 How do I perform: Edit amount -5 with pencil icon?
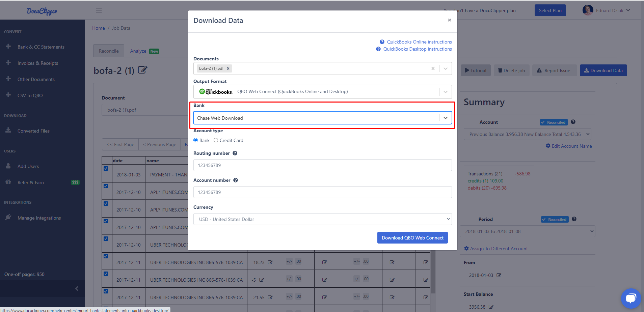pos(262,280)
